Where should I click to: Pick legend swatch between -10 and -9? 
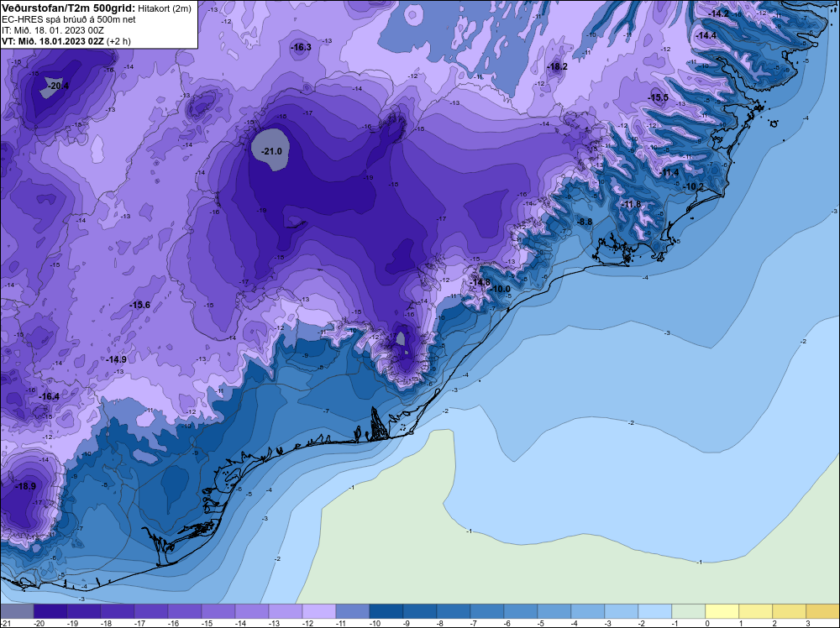pos(386,611)
